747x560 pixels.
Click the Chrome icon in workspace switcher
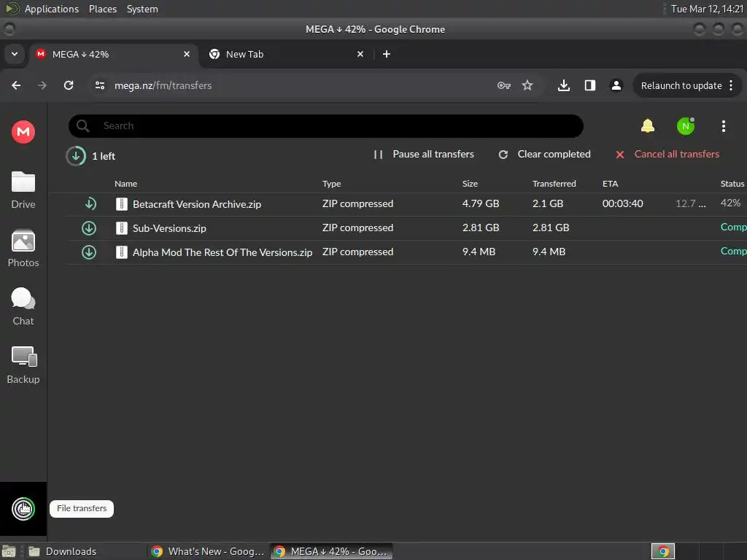662,551
